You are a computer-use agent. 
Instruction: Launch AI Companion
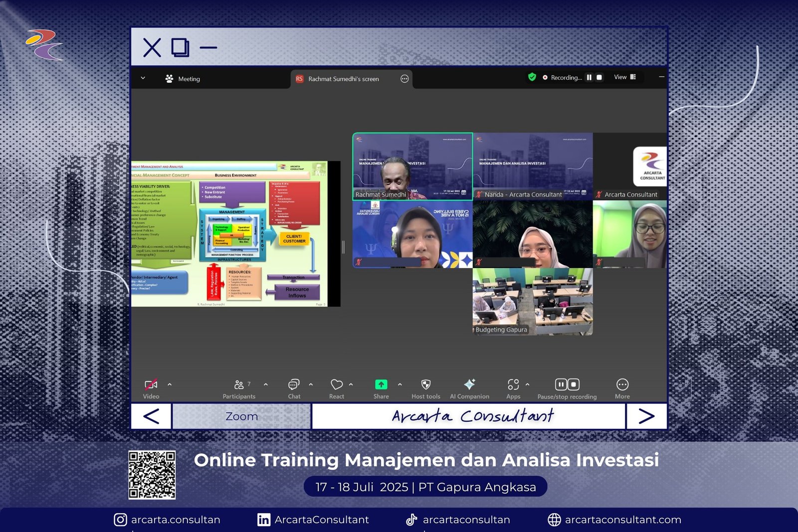tap(469, 388)
